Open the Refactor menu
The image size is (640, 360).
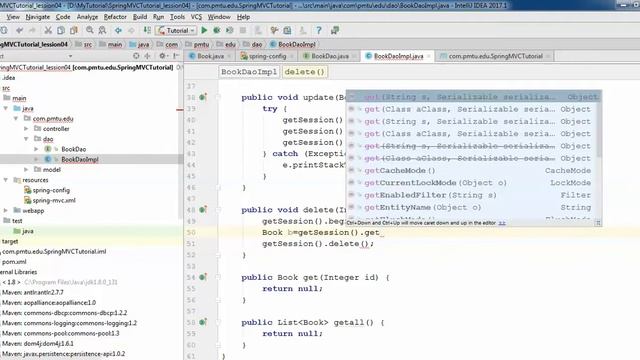(115, 17)
